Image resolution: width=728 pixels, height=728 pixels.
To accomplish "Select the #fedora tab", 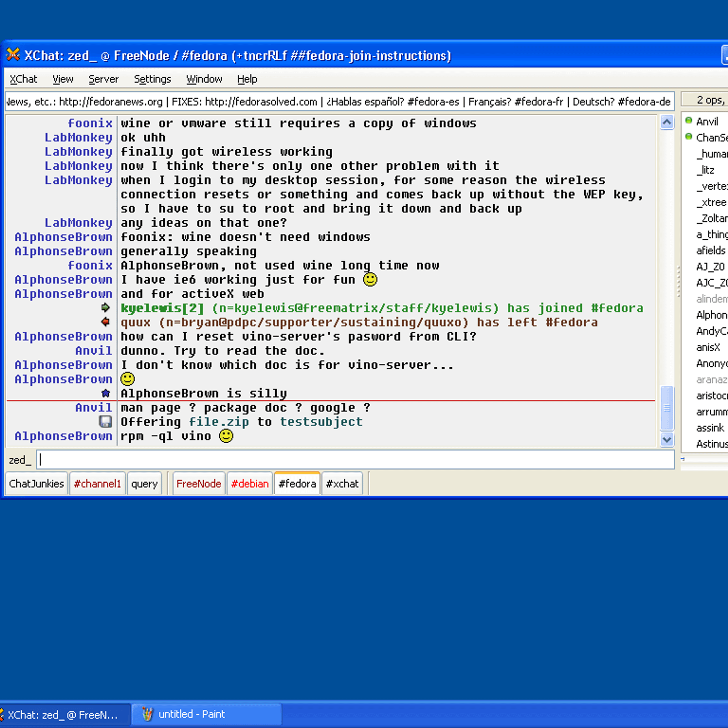I will click(297, 483).
